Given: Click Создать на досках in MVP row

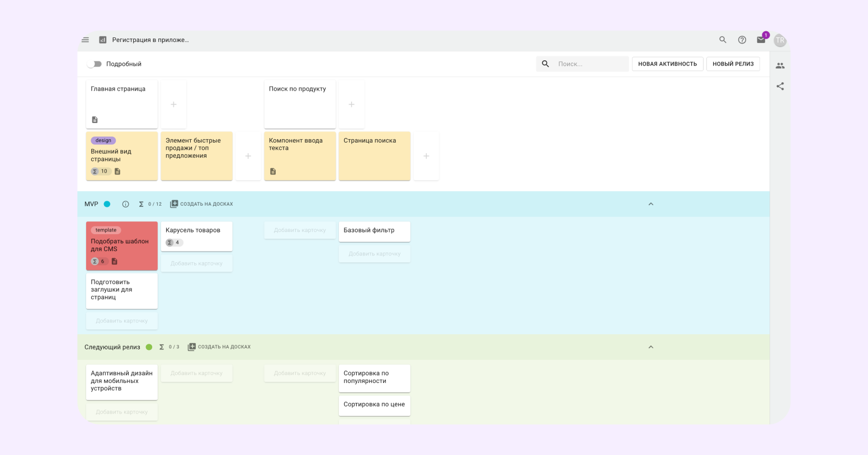Looking at the screenshot, I should click(x=201, y=204).
